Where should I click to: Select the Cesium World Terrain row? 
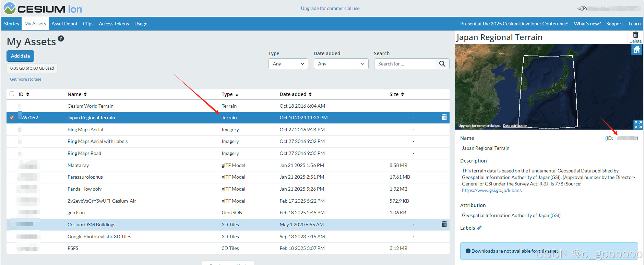click(x=228, y=106)
